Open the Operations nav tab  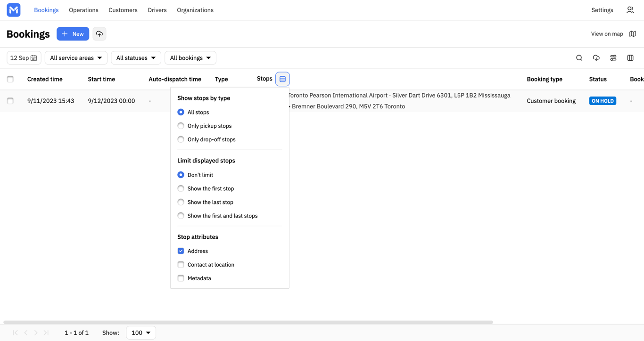83,10
